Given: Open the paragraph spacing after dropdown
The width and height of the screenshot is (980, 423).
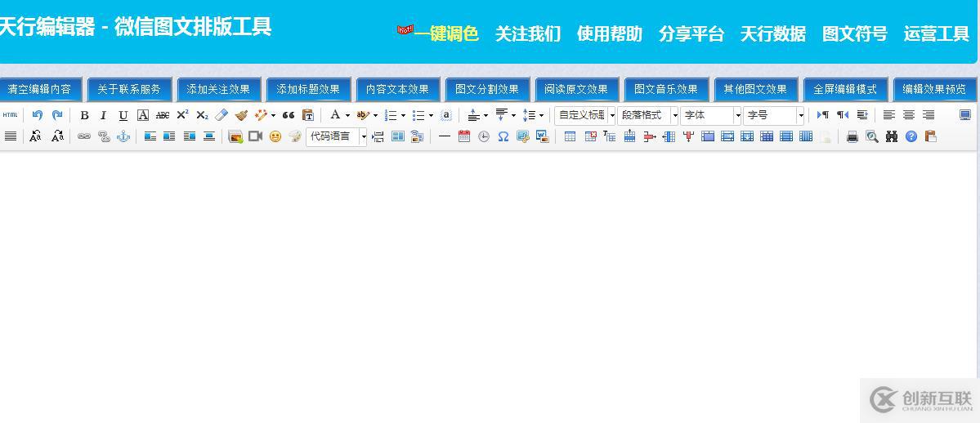Looking at the screenshot, I should [x=513, y=116].
